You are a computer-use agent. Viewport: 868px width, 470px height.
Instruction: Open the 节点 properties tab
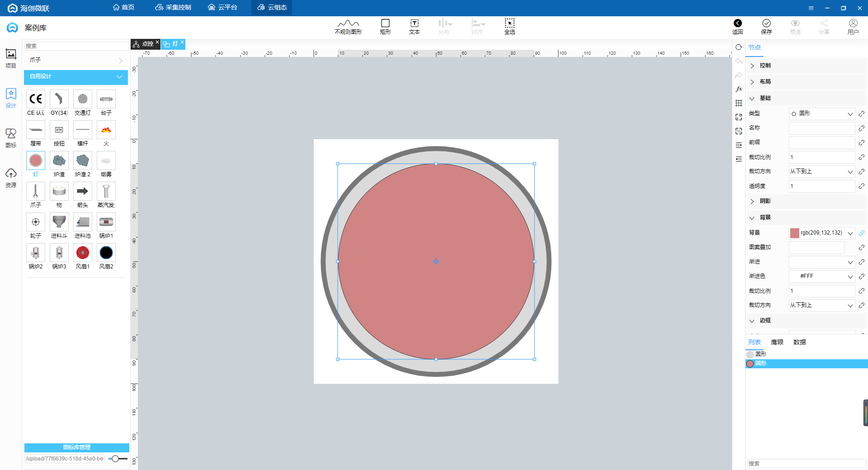tap(755, 47)
